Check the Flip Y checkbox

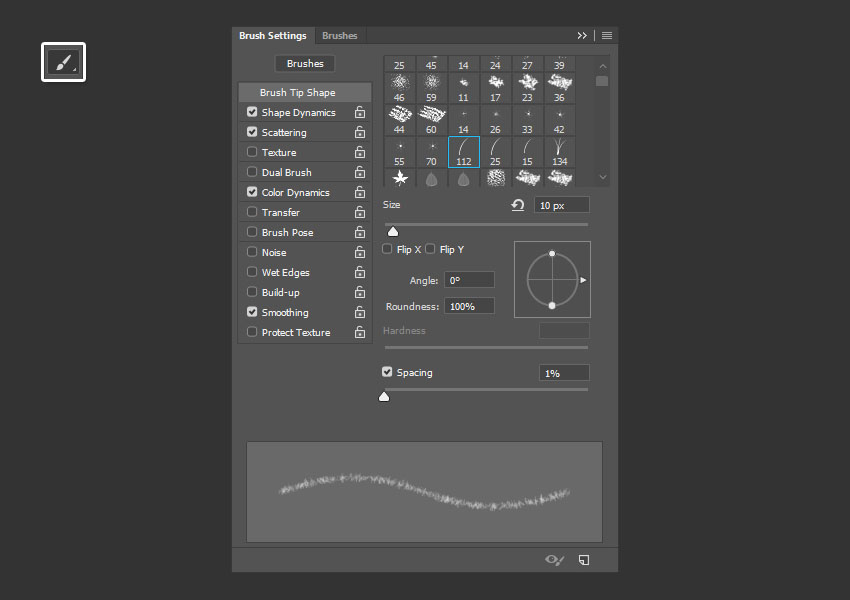[430, 249]
